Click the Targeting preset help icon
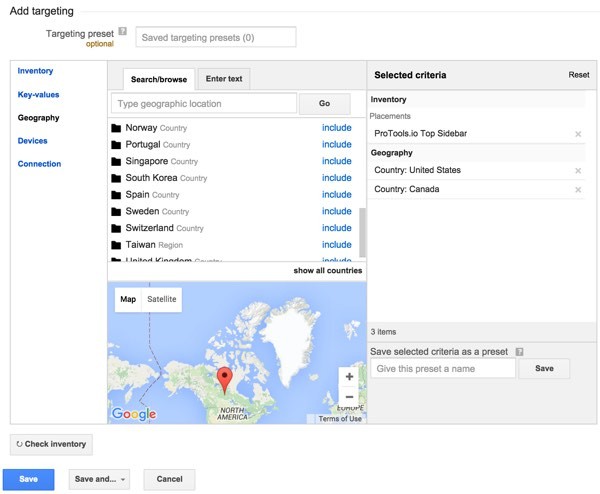This screenshot has width=600, height=494. coord(122,33)
